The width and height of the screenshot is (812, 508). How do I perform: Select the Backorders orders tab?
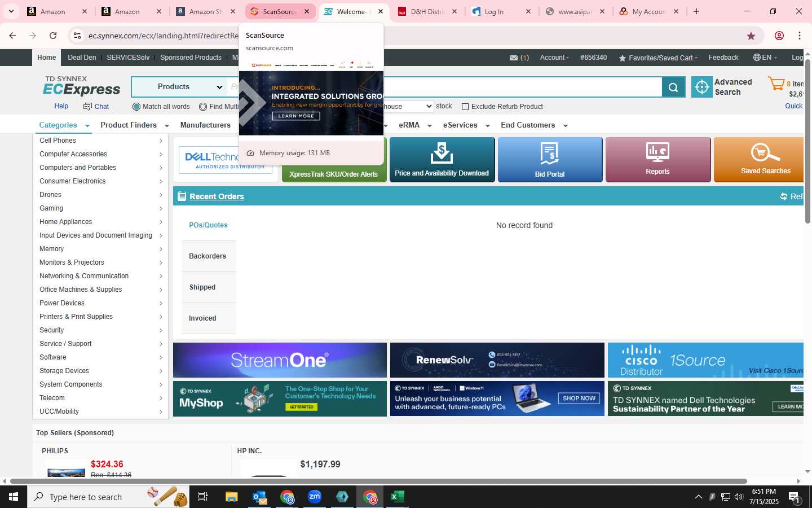click(x=208, y=256)
